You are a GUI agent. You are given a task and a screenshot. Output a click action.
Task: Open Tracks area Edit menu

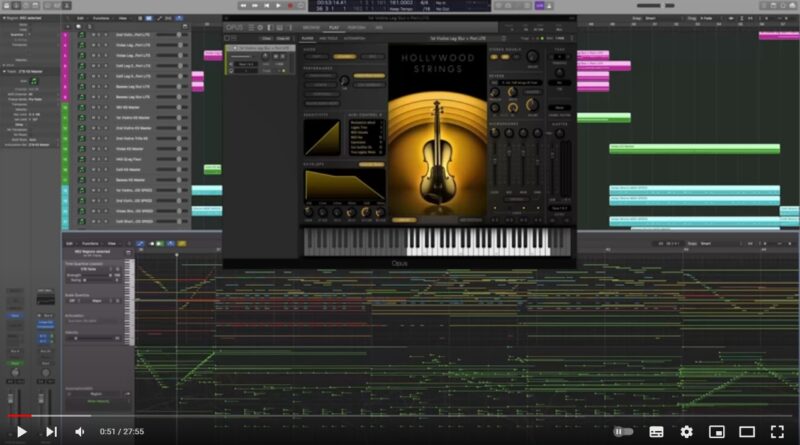[x=80, y=18]
